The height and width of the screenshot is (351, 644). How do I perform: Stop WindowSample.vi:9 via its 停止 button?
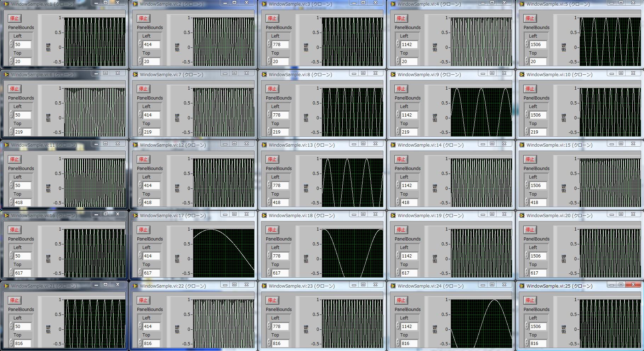[401, 89]
